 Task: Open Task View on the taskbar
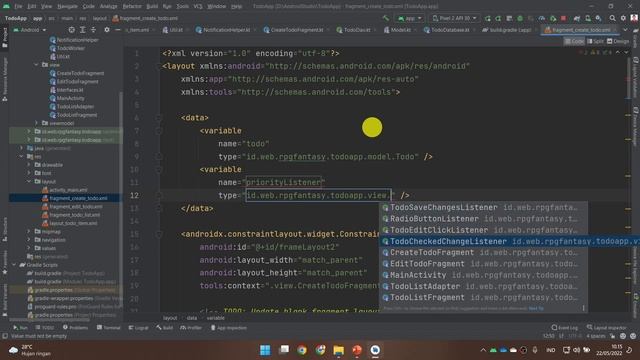(x=284, y=350)
